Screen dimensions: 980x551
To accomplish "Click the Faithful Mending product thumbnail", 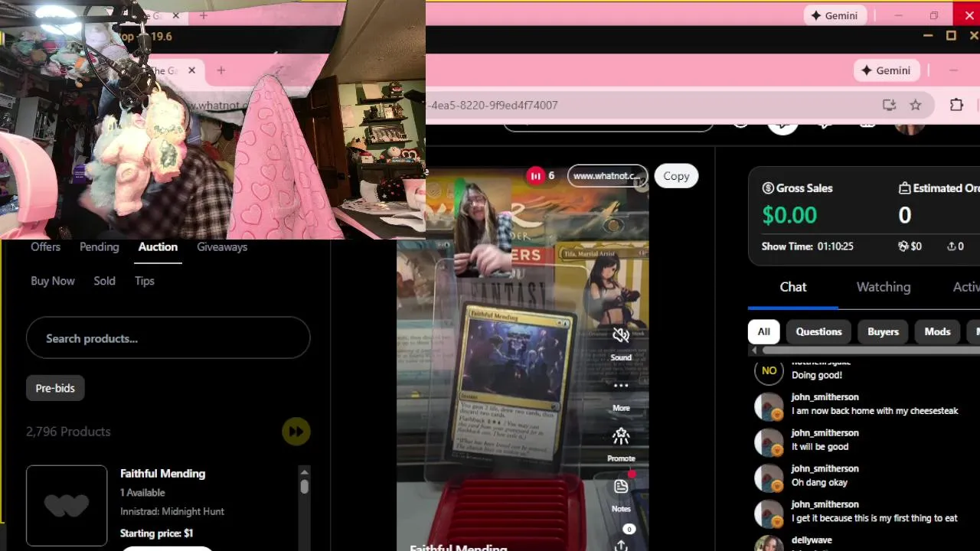I will [67, 506].
